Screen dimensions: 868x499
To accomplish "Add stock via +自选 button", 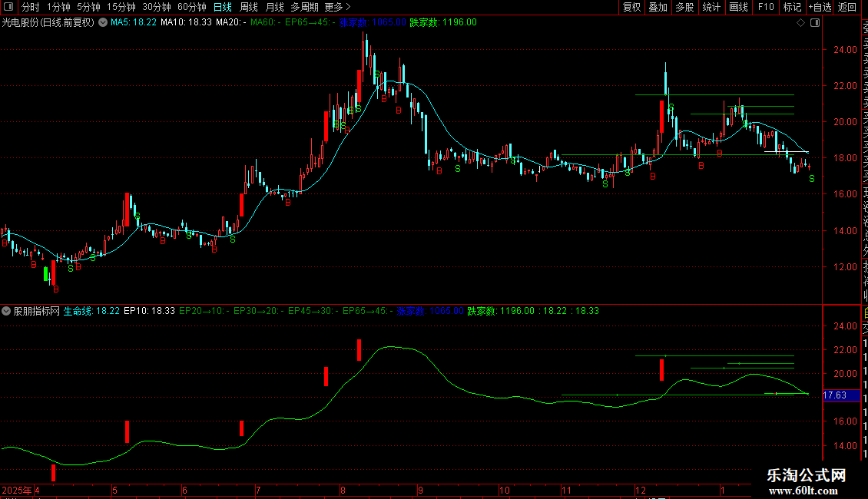I will tap(820, 7).
